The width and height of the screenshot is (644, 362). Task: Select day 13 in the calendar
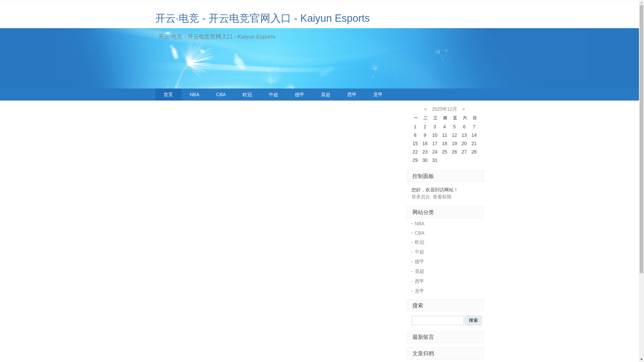pos(464,135)
